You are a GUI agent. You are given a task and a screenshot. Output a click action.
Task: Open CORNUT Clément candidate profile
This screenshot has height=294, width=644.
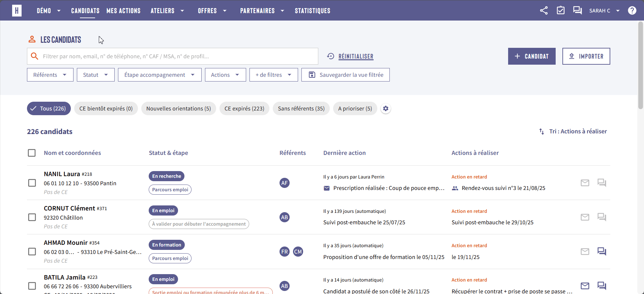click(69, 208)
